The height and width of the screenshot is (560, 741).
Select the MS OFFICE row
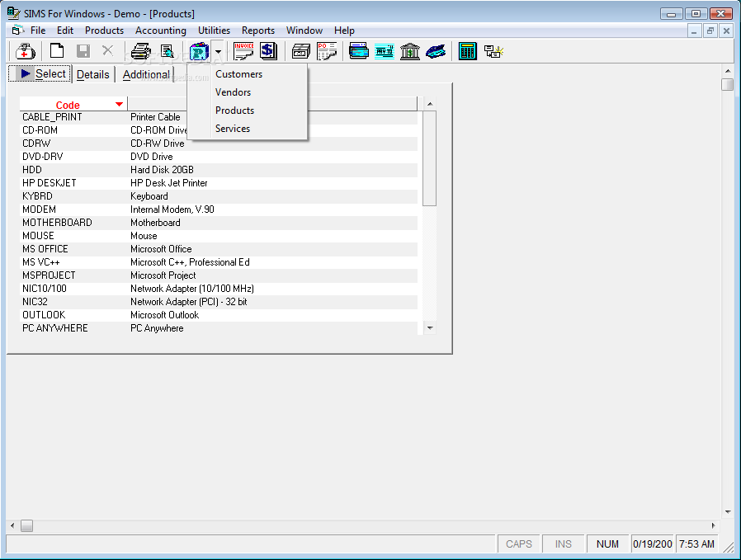(219, 249)
